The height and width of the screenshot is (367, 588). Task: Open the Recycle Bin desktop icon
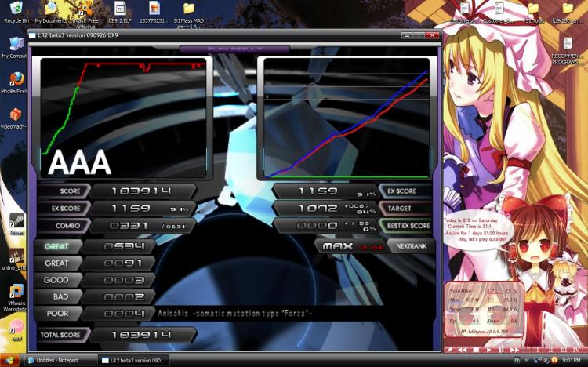15,9
